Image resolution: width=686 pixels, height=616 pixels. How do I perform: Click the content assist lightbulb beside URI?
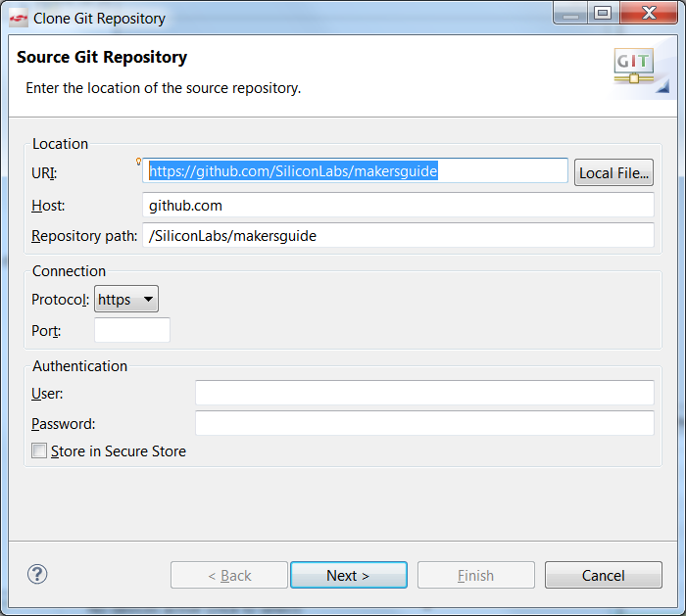pyautogui.click(x=138, y=162)
